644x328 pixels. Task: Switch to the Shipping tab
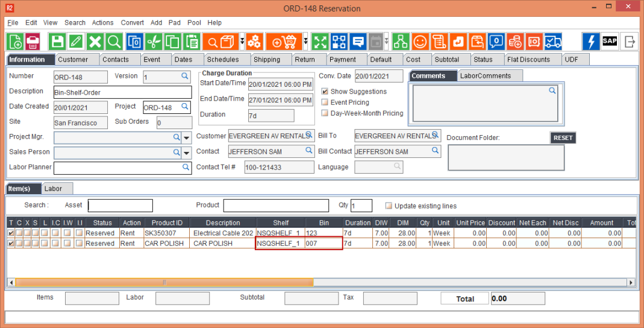[x=266, y=60]
